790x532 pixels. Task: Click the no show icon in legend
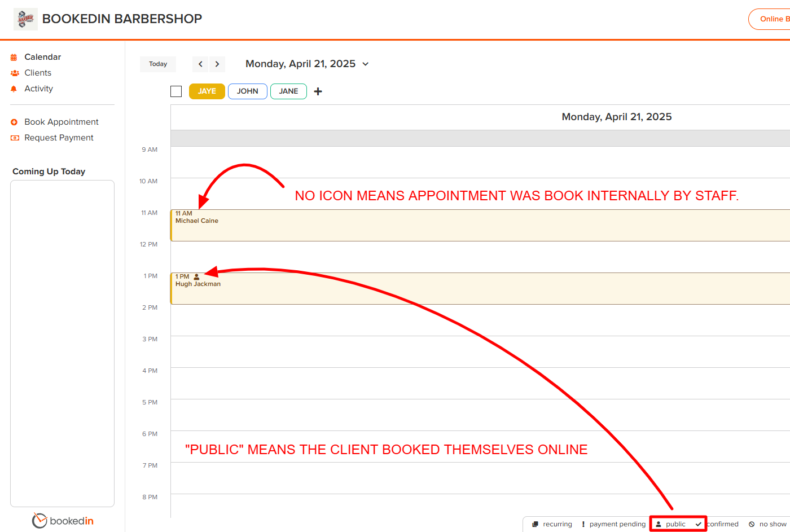tap(752, 524)
